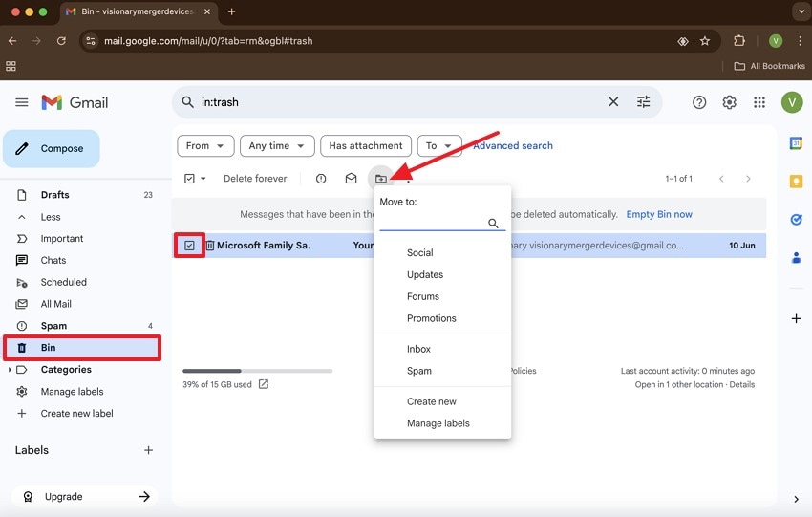Open select dropdown arrow beside checkbox
812x517 pixels.
[203, 179]
